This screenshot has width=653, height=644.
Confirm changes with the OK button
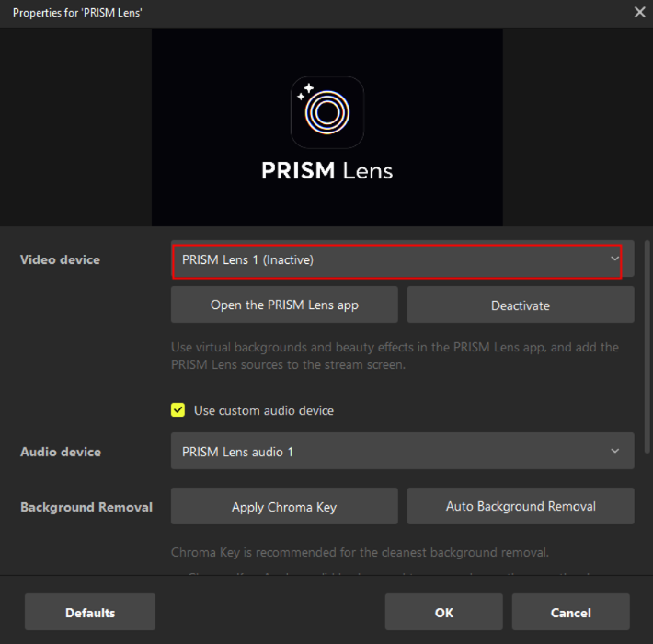[443, 613]
